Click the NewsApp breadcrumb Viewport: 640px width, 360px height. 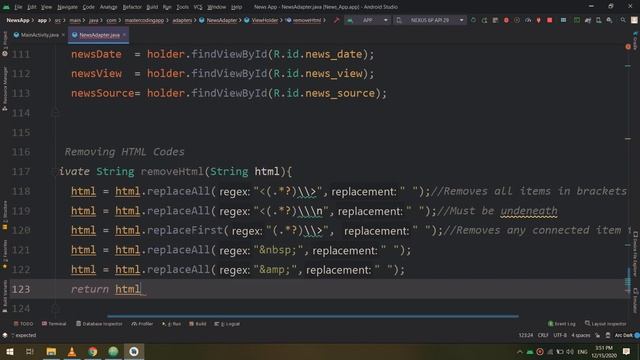coord(18,20)
